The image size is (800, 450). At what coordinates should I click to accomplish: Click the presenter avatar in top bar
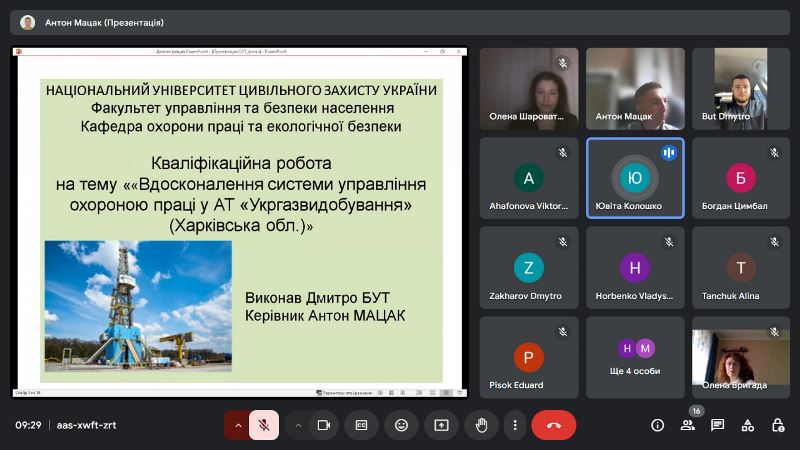click(x=28, y=22)
